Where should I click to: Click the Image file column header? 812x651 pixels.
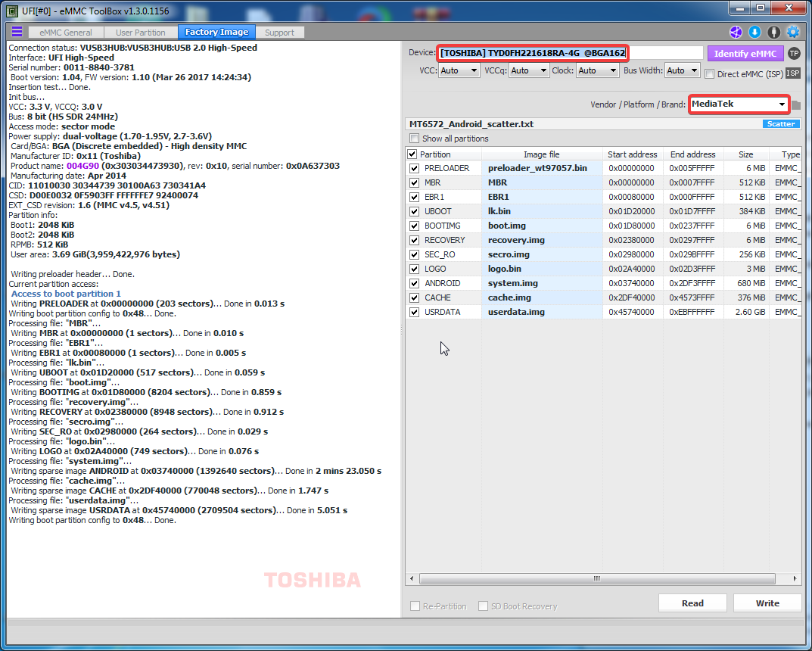(542, 154)
